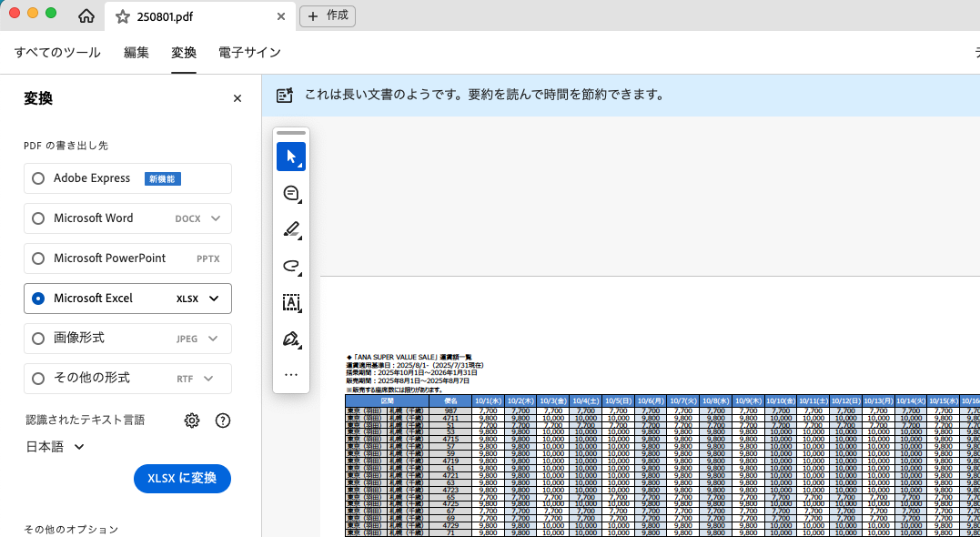Open the すべてのツール menu
The height and width of the screenshot is (537, 980).
coord(57,53)
